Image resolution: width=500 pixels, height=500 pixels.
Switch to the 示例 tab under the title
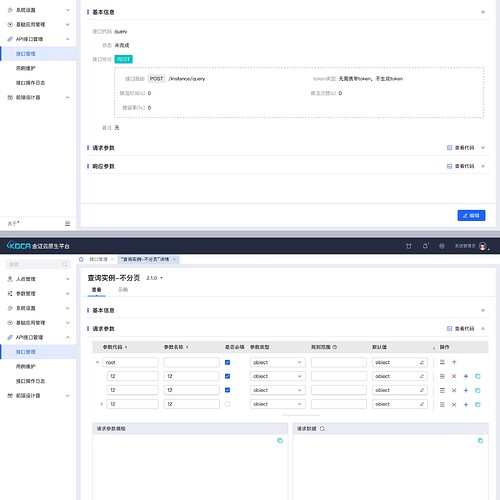123,289
